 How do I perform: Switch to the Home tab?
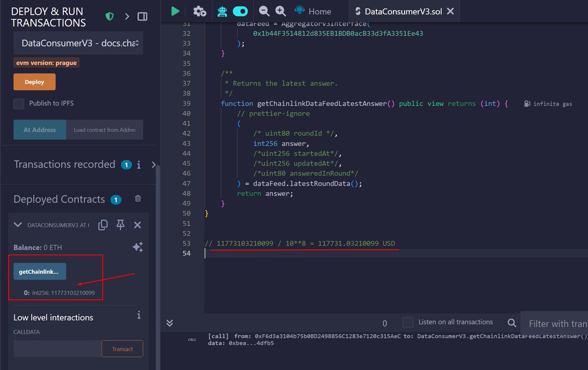coord(313,11)
